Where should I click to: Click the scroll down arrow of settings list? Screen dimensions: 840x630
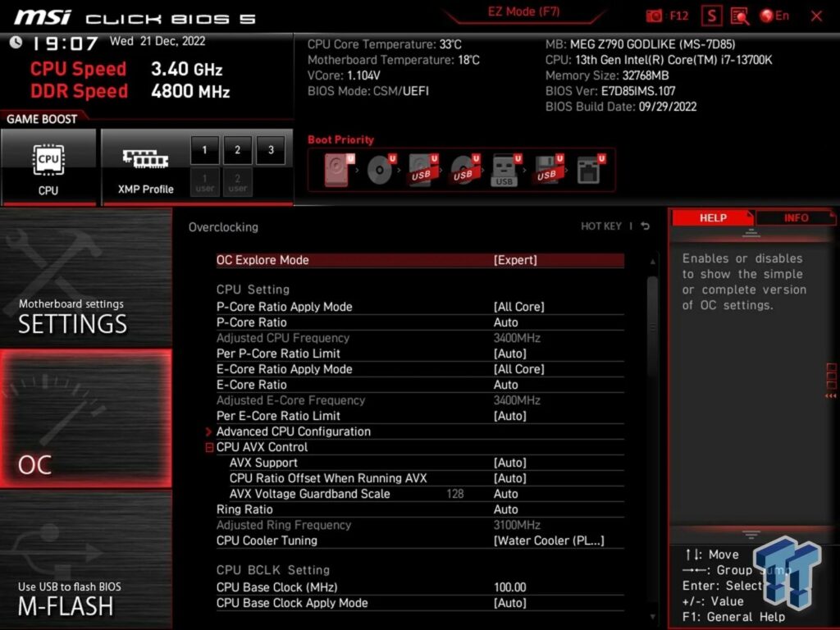coord(652,617)
